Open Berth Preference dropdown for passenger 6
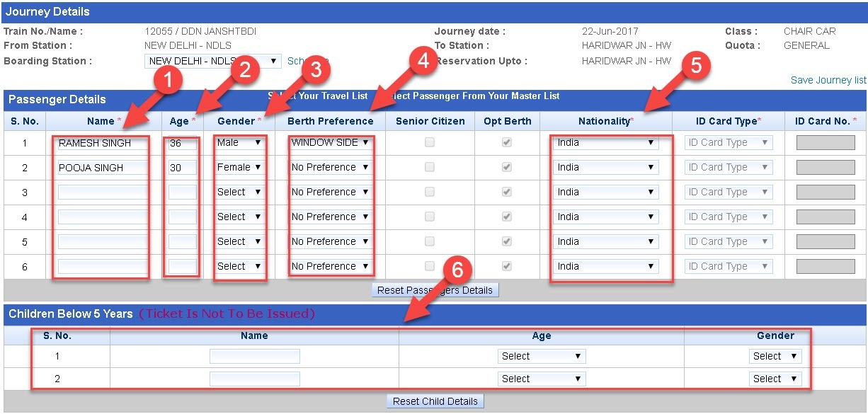The width and height of the screenshot is (868, 414). tap(330, 266)
